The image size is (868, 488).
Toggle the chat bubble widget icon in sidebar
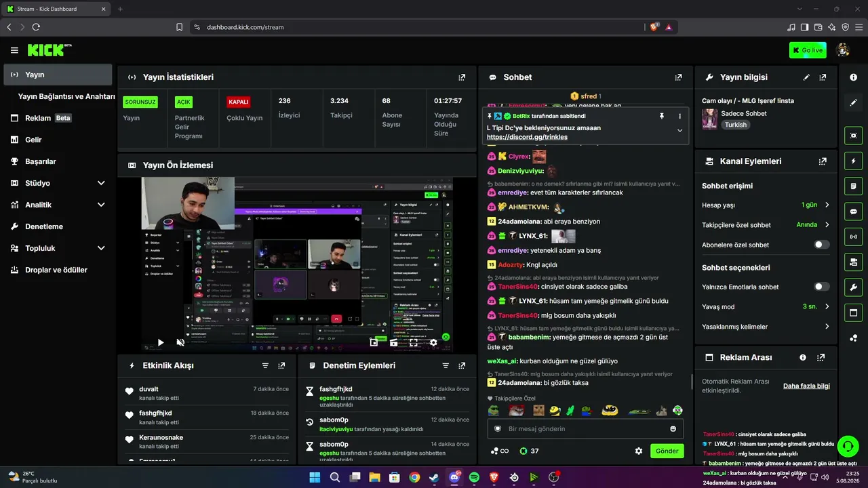tap(853, 211)
